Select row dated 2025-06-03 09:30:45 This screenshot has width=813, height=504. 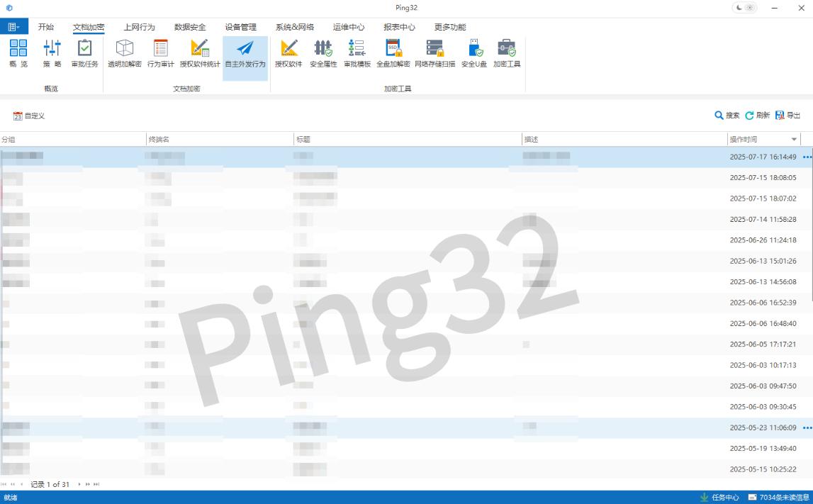pyautogui.click(x=407, y=407)
